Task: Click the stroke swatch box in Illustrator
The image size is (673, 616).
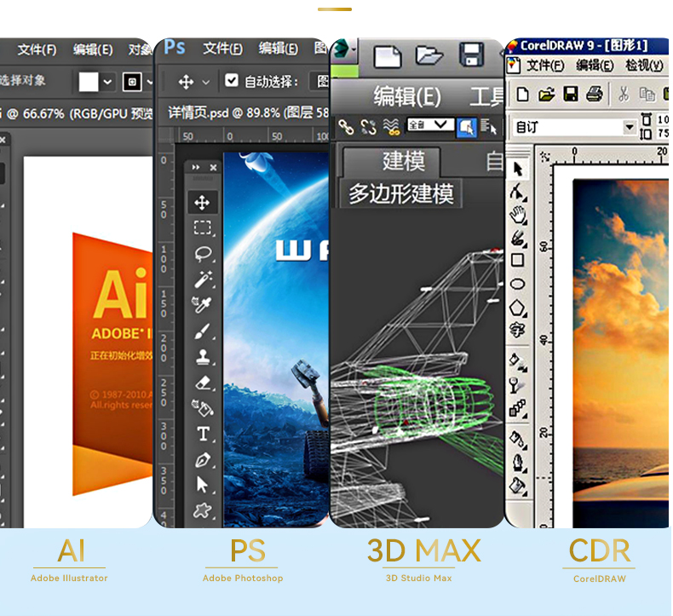Action: pos(132,82)
